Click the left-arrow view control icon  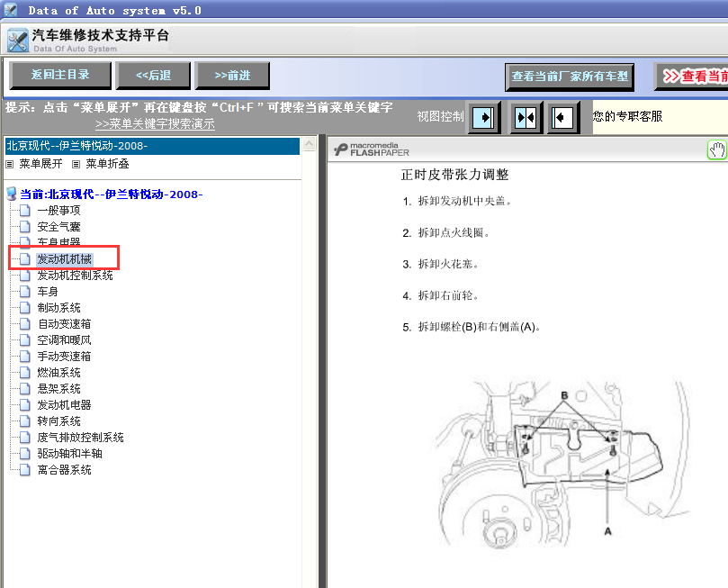[563, 117]
